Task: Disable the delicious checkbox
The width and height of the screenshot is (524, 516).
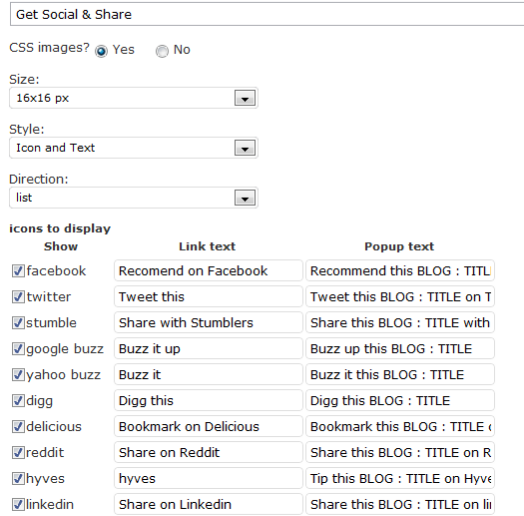Action: pyautogui.click(x=18, y=426)
